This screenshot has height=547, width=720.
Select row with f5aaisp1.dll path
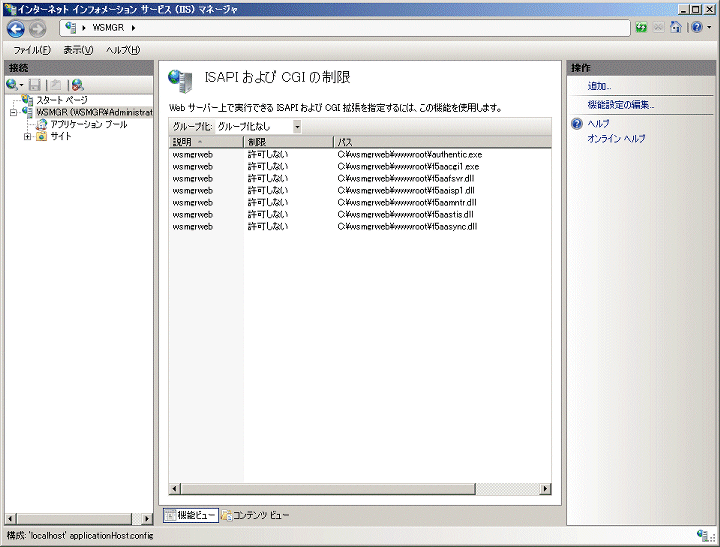(360, 191)
